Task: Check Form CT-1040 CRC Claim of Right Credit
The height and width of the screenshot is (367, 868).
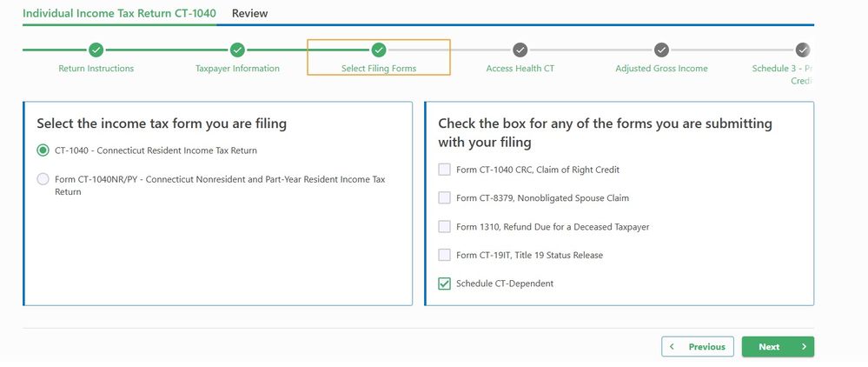Action: click(445, 170)
